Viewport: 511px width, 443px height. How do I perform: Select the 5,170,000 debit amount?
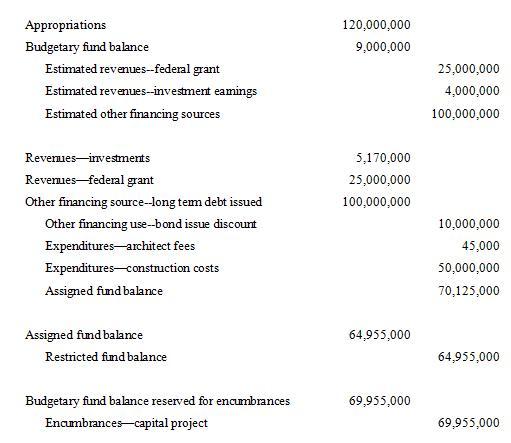point(383,158)
